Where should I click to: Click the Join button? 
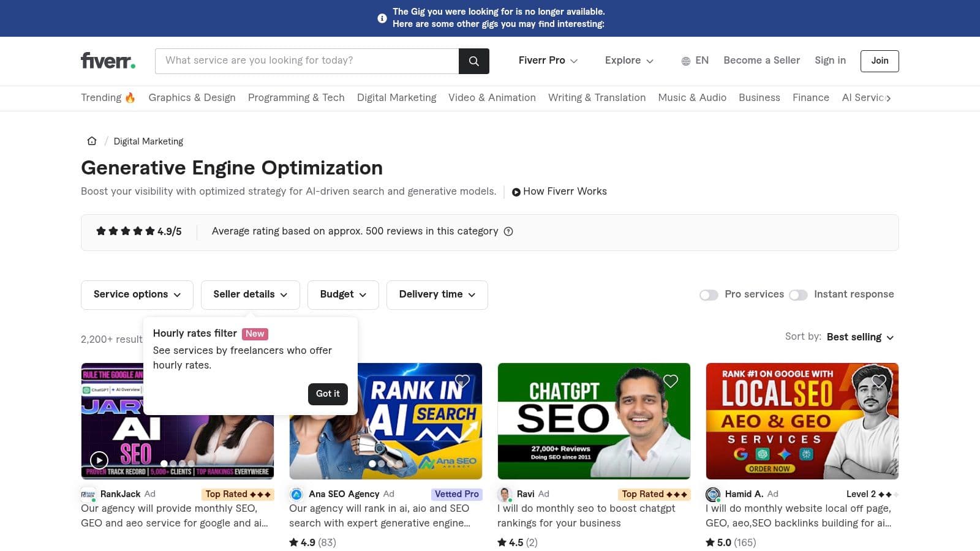[879, 61]
